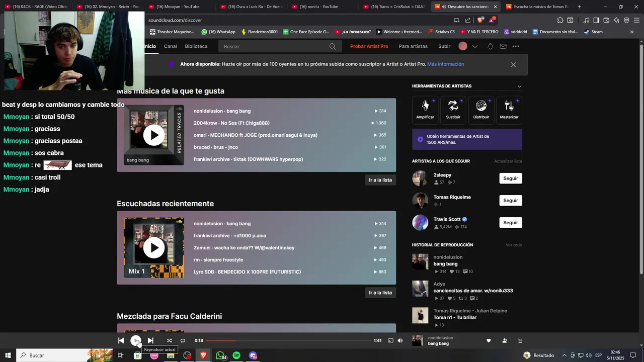The height and width of the screenshot is (362, 644).
Task: Toggle the browser sidebar panel
Action: [x=596, y=20]
